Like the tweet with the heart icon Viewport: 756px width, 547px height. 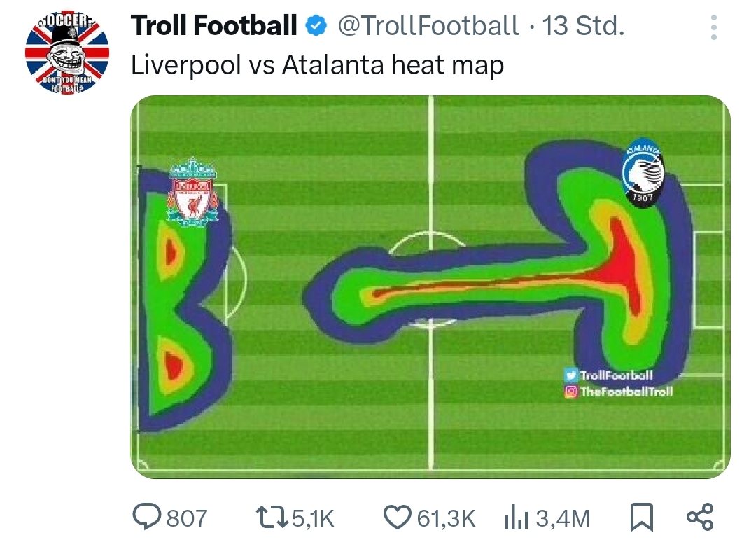[398, 518]
